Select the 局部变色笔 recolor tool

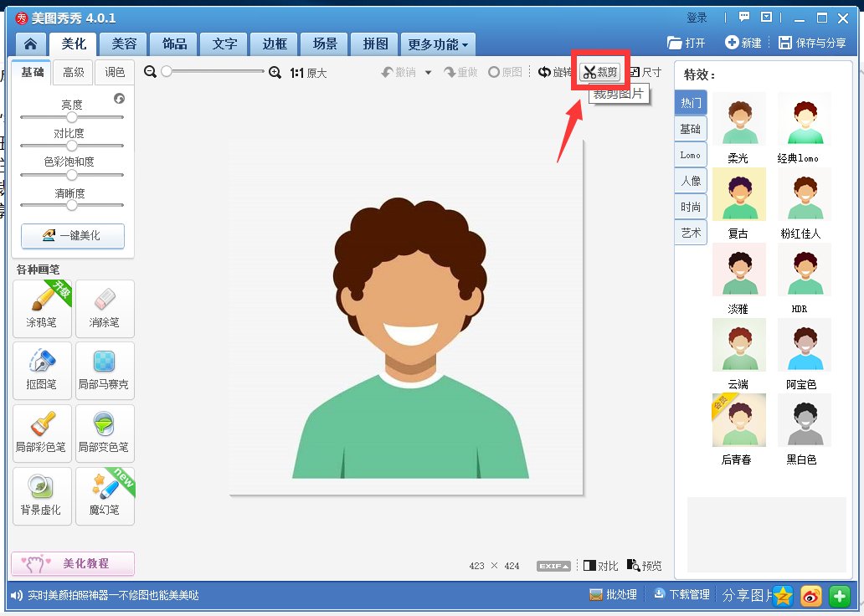(x=105, y=434)
